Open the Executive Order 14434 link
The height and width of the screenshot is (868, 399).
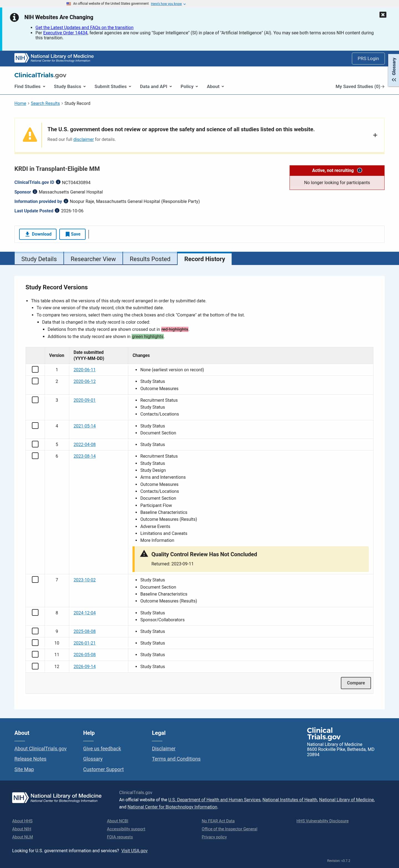click(x=65, y=33)
